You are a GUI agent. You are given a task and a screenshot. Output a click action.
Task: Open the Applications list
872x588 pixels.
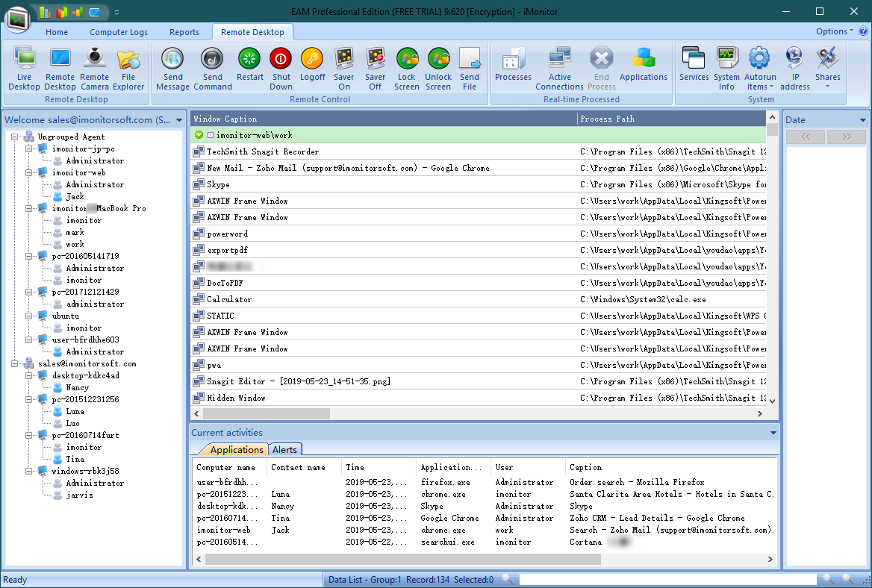643,64
